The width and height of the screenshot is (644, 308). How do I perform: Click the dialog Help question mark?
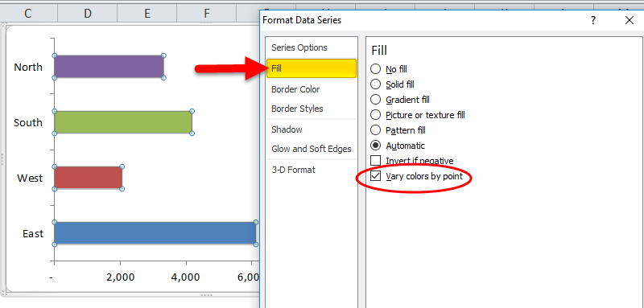pyautogui.click(x=593, y=20)
